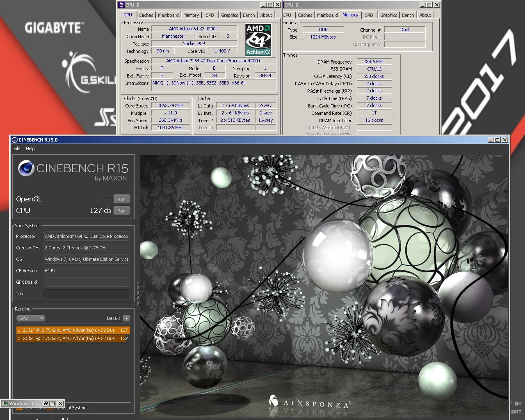
Task: Switch to Caches tab in right CPU-Z
Action: [305, 15]
